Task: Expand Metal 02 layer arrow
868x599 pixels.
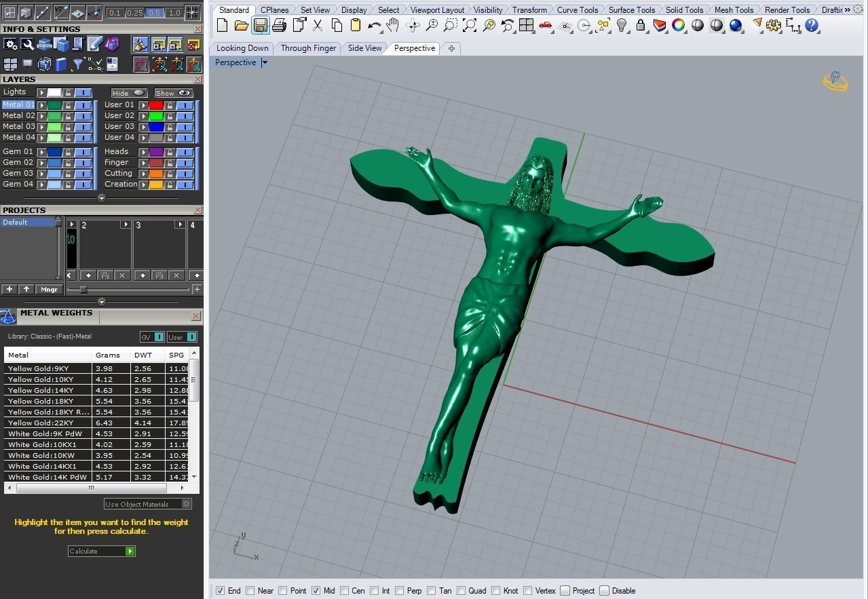Action: point(41,116)
